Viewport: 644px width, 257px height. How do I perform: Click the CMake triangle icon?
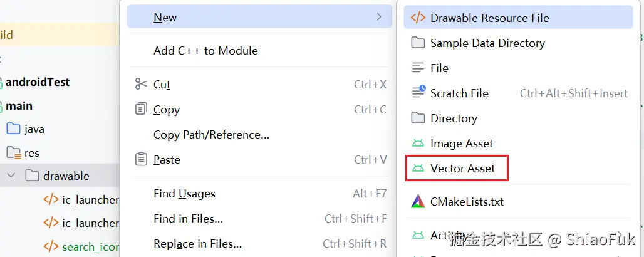(x=418, y=202)
